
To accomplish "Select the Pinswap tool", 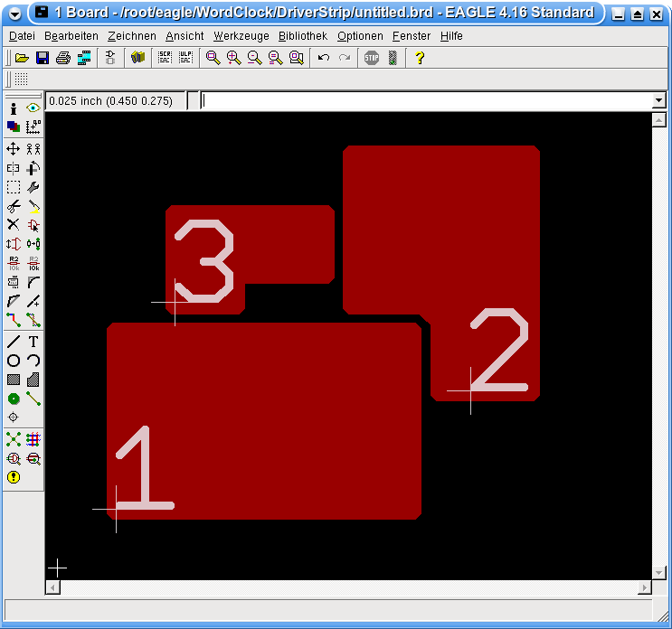I will tap(14, 244).
